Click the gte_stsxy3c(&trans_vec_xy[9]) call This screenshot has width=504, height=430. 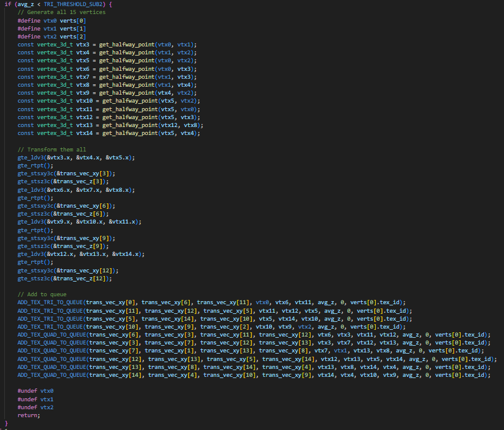point(67,238)
